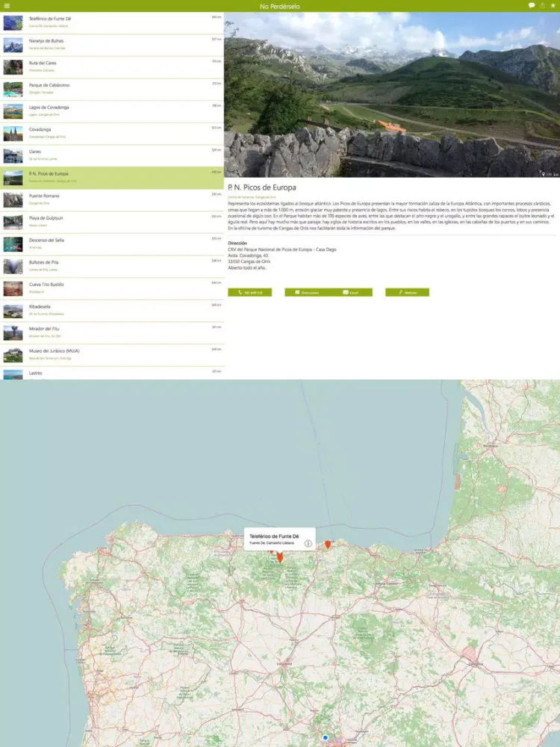Tap the blue current location dot

click(x=326, y=737)
